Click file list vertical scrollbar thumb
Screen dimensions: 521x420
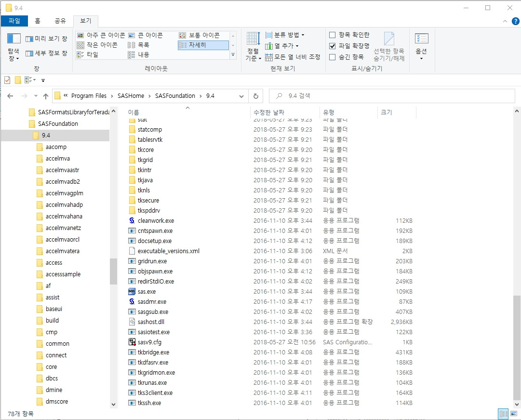click(x=517, y=347)
